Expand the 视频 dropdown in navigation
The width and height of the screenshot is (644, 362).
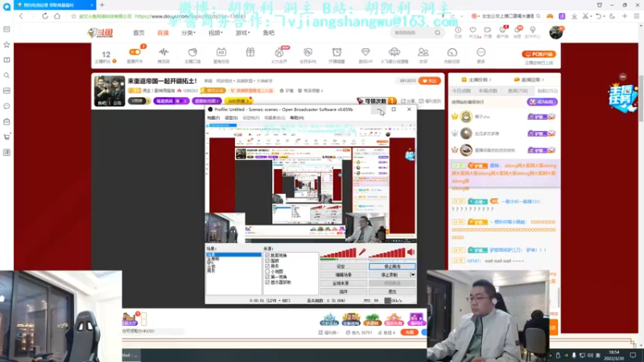(215, 32)
